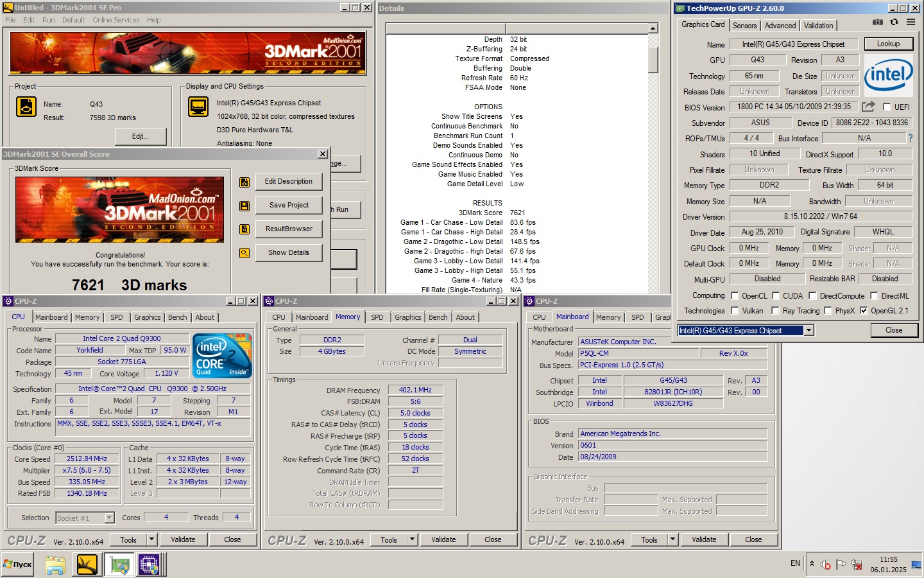924x578 pixels.
Task: Click the 3DMark2001 title bar application icon
Action: [x=8, y=8]
